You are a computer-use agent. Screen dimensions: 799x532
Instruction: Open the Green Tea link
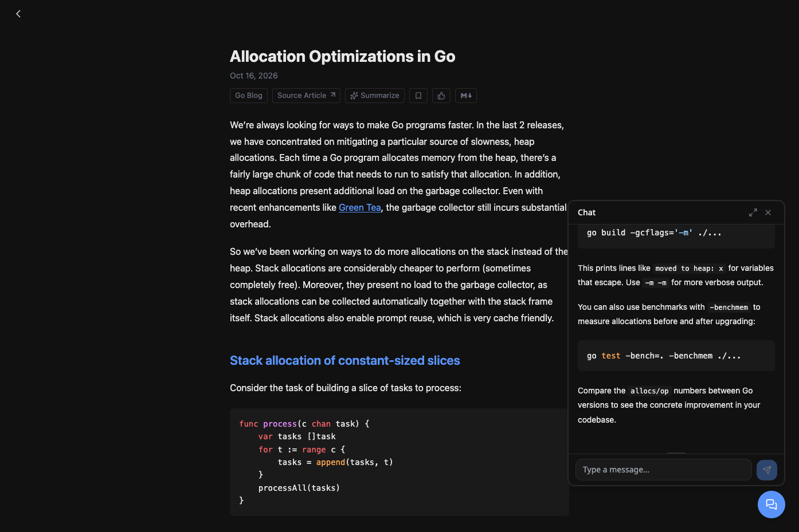point(360,207)
